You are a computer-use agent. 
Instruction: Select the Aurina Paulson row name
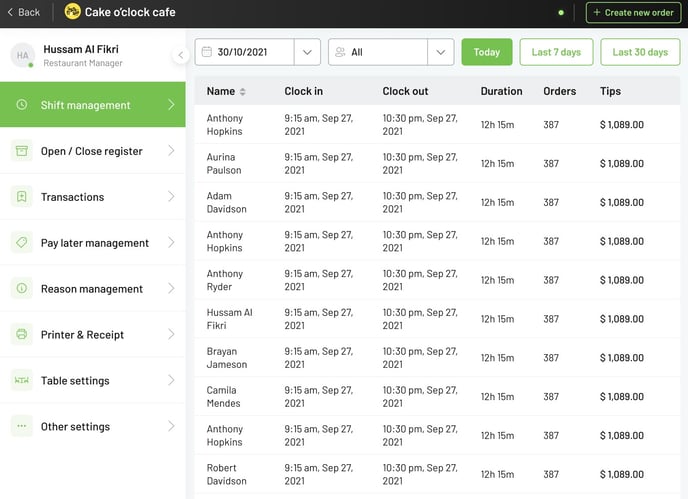tap(224, 163)
